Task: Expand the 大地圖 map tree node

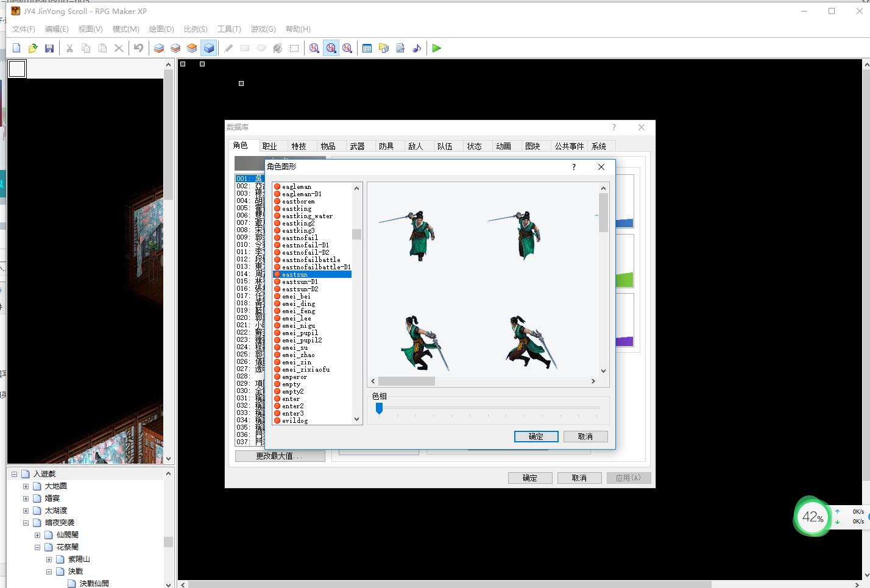Action: (x=26, y=486)
